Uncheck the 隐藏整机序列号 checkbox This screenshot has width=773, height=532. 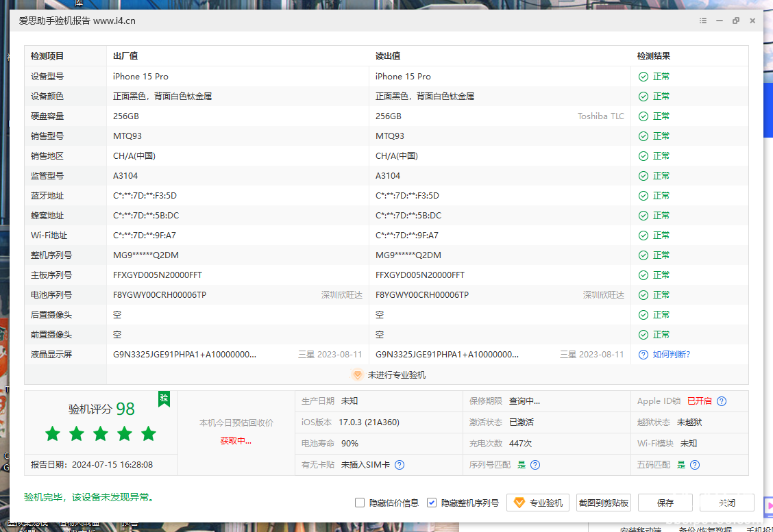click(x=432, y=503)
